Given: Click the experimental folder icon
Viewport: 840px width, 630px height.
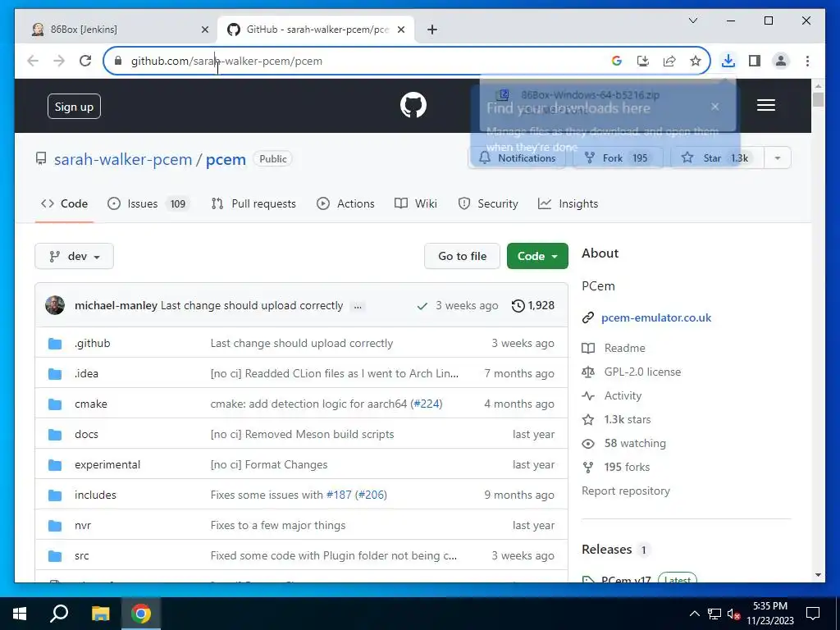Looking at the screenshot, I should click(55, 465).
